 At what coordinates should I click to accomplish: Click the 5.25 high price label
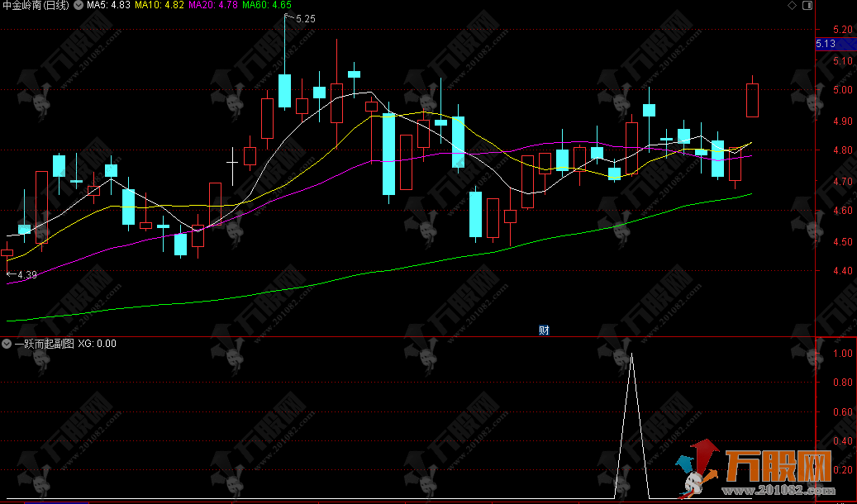306,18
